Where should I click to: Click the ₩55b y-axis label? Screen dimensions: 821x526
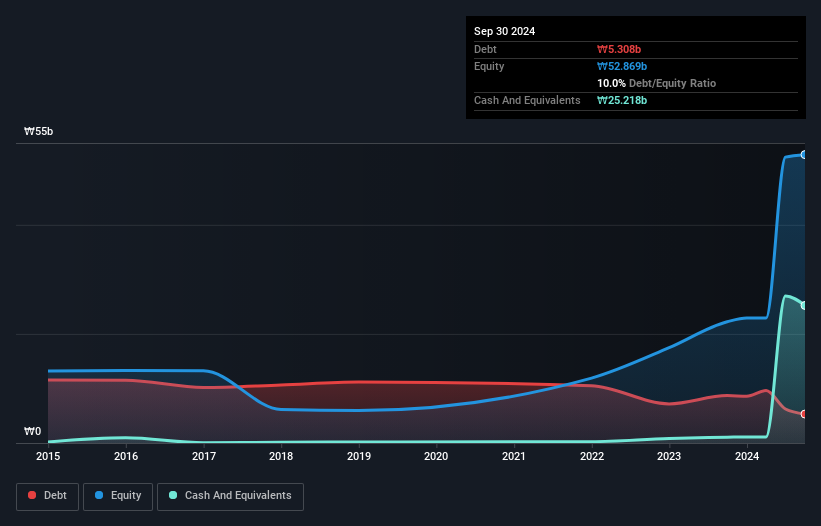38,131
